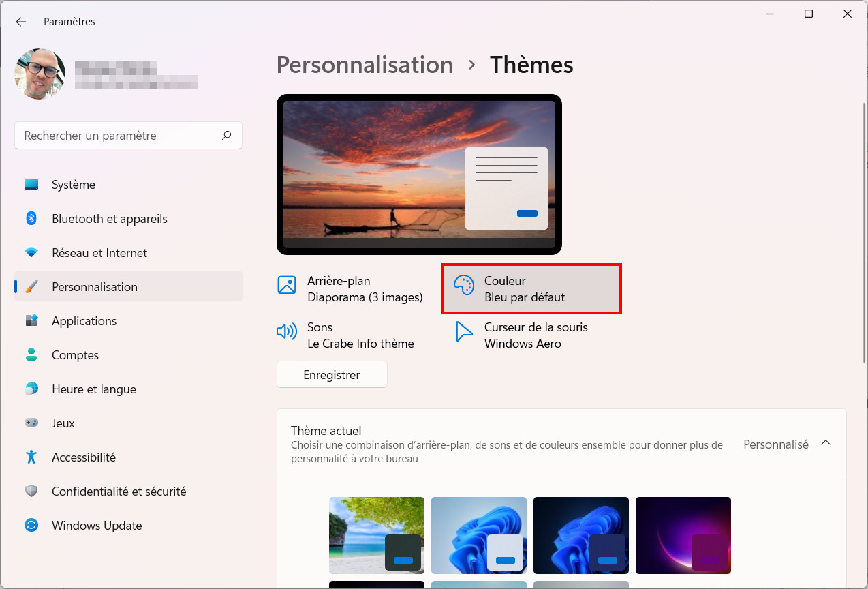Open Confidentialité et sécurité settings
The image size is (868, 589).
point(128,492)
